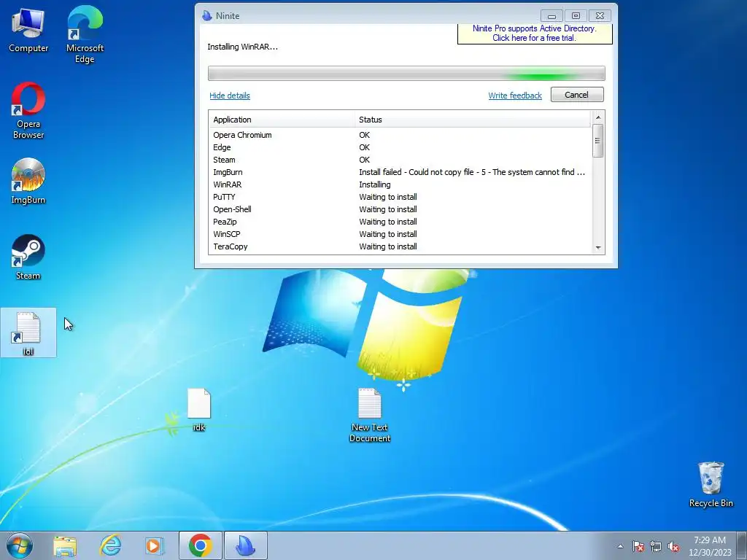747x560 pixels.
Task: Show hidden system tray icons arrow
Action: coord(620,546)
